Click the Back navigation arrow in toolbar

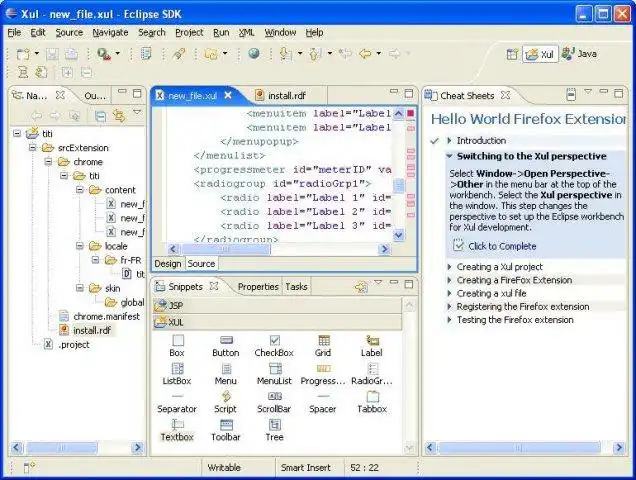coord(365,54)
